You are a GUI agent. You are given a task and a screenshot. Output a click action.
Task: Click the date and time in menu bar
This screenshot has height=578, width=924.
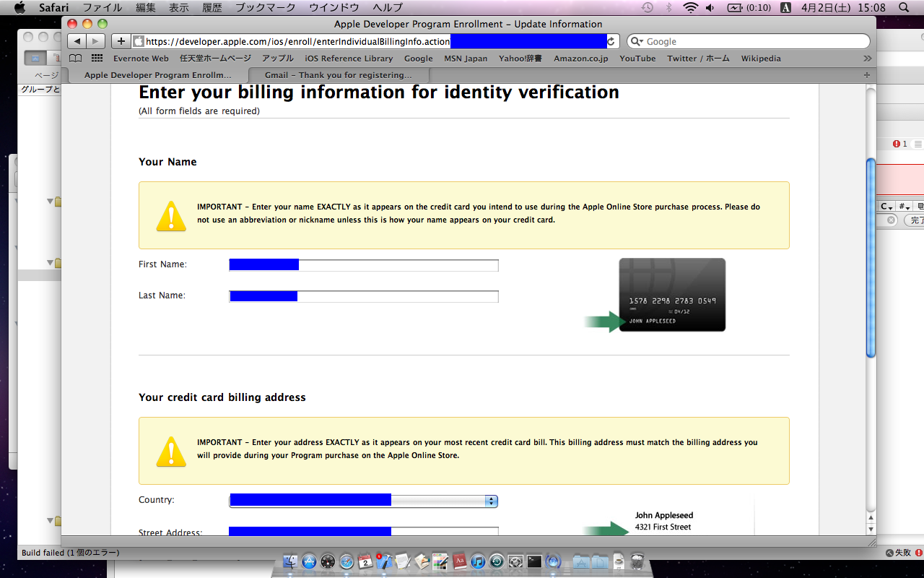[x=843, y=7]
